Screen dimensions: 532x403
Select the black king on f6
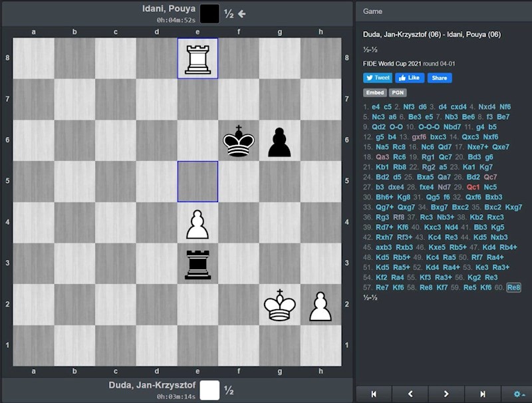[239, 141]
